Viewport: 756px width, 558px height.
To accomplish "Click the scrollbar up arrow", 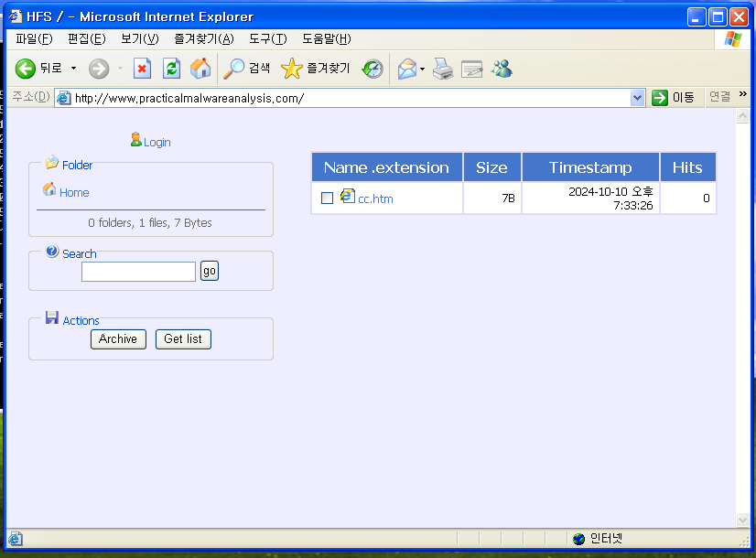I will point(742,116).
